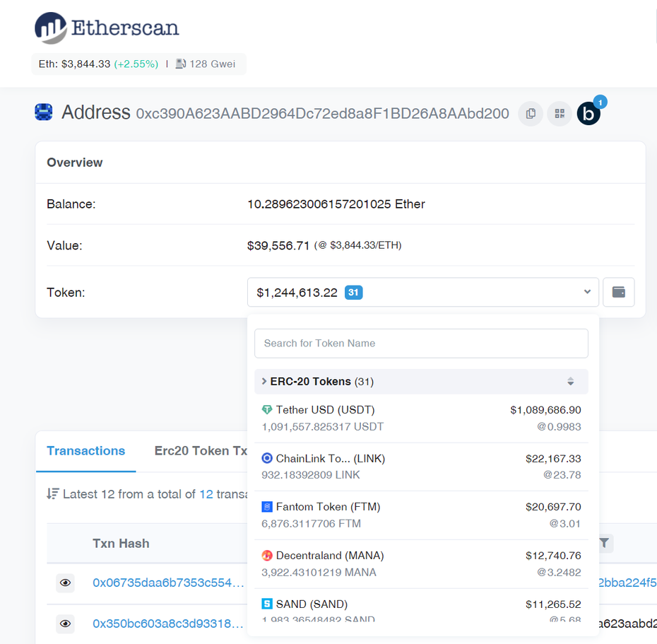Open the wallet token holdings view
This screenshot has width=657, height=644.
pos(618,292)
